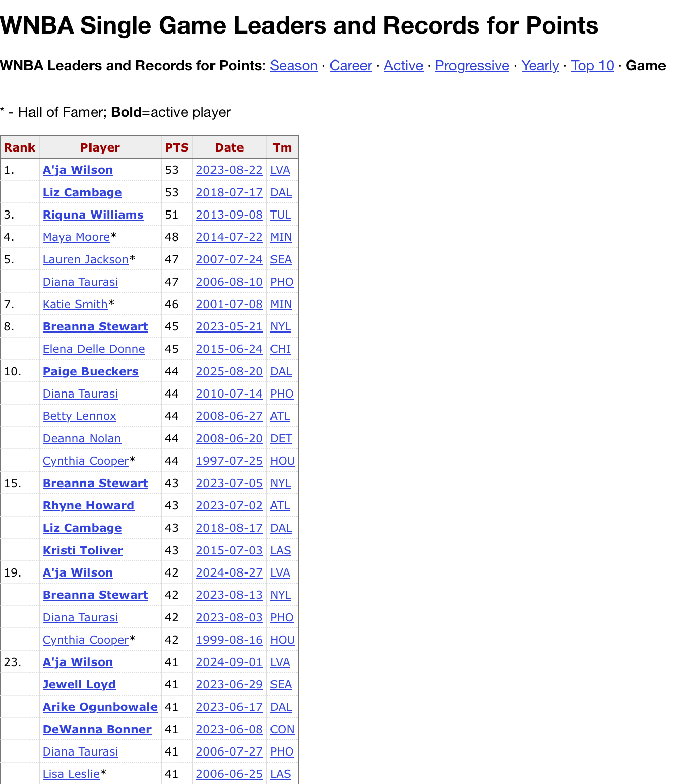This screenshot has width=693, height=784.
Task: Open Breanna Stewart link in 2023-07-05 row
Action: [96, 483]
